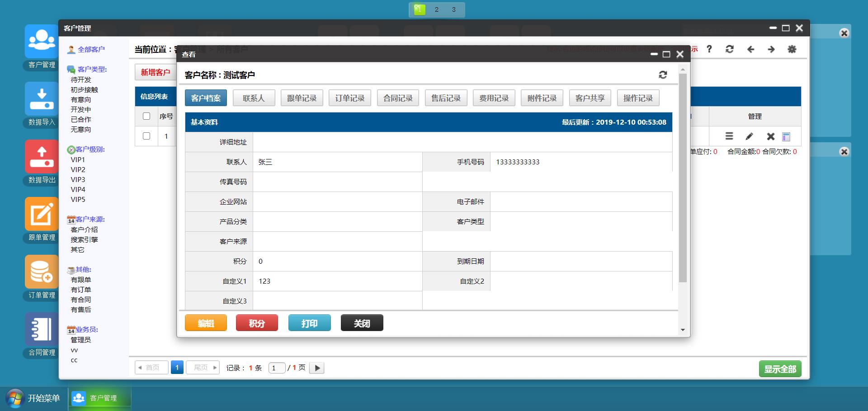Open the 合同记录 tab

[x=398, y=98]
